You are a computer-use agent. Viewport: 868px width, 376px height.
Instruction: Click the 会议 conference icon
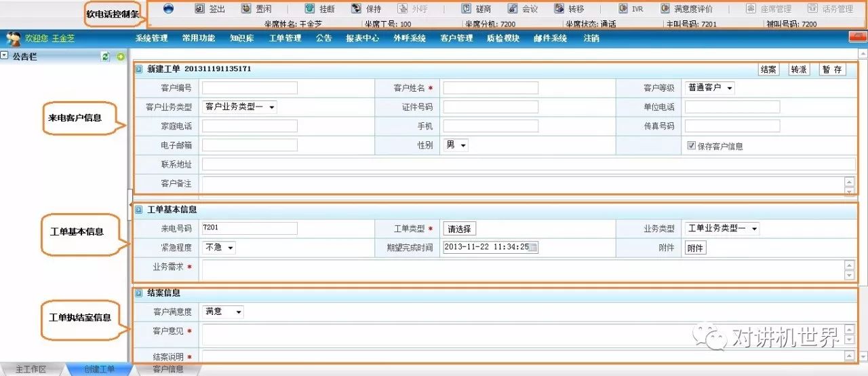[x=513, y=9]
